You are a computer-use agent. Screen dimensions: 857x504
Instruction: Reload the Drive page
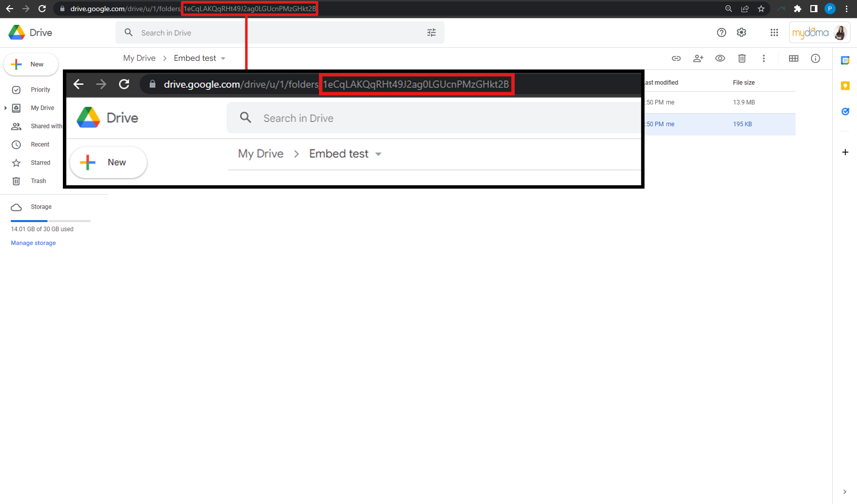(42, 9)
